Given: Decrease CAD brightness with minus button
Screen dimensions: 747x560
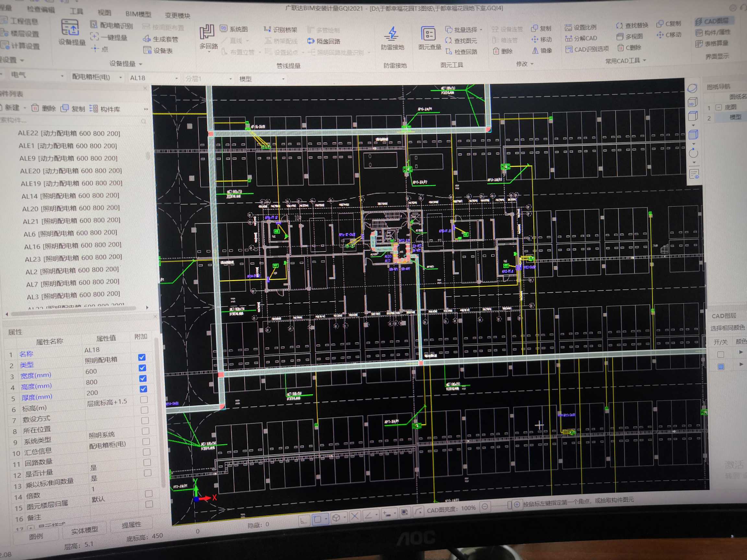Looking at the screenshot, I should (x=485, y=506).
